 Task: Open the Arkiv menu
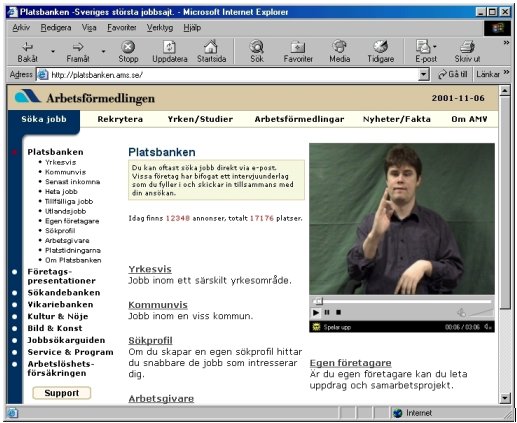click(21, 28)
